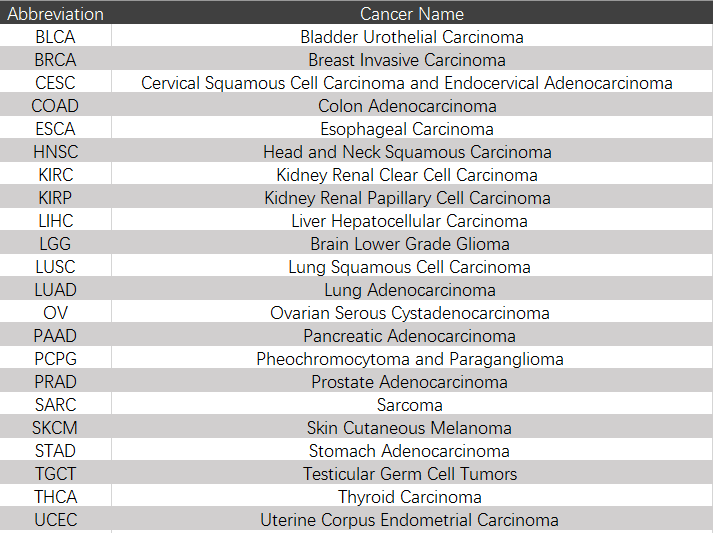Click the KIRC abbreviation cell
Viewport: 713px width, 533px height.
(55, 175)
